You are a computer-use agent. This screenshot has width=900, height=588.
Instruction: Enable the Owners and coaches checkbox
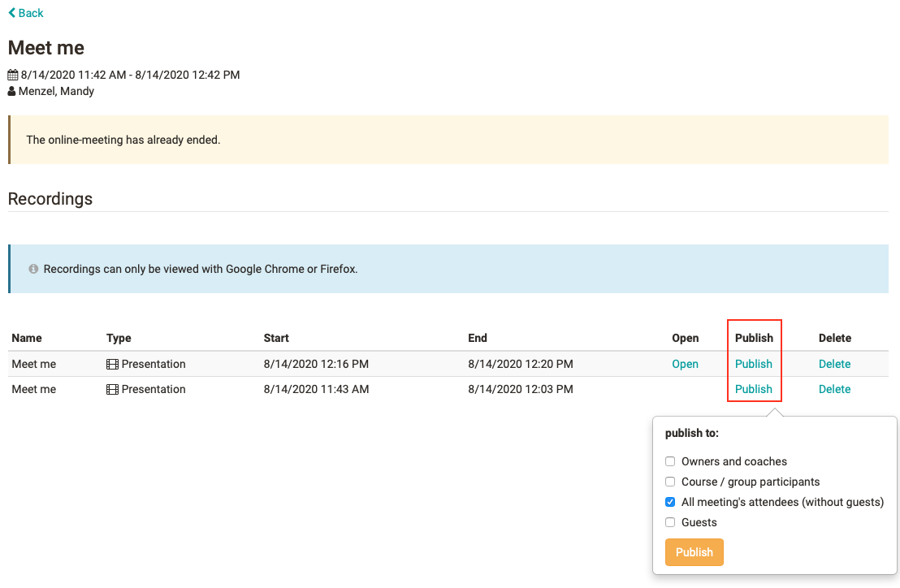[670, 461]
